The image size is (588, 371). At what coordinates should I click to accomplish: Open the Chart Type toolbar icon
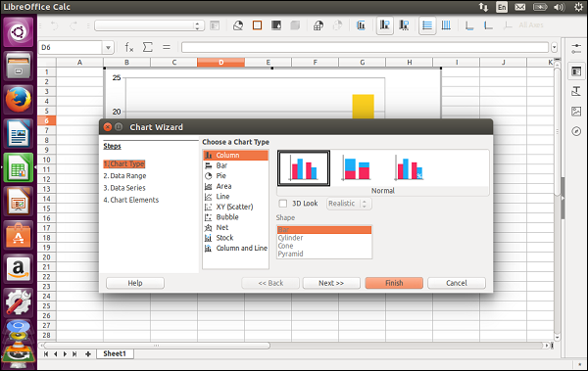point(238,25)
